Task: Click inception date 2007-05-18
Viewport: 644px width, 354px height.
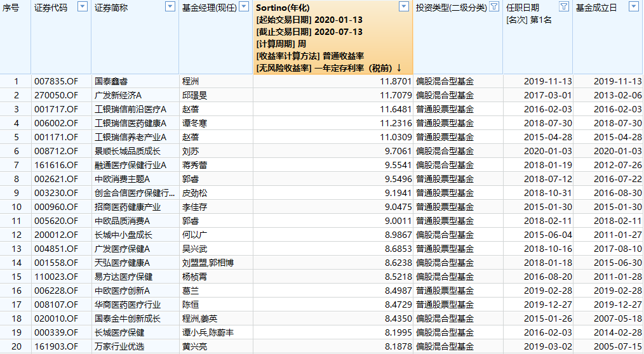Action: (x=617, y=318)
